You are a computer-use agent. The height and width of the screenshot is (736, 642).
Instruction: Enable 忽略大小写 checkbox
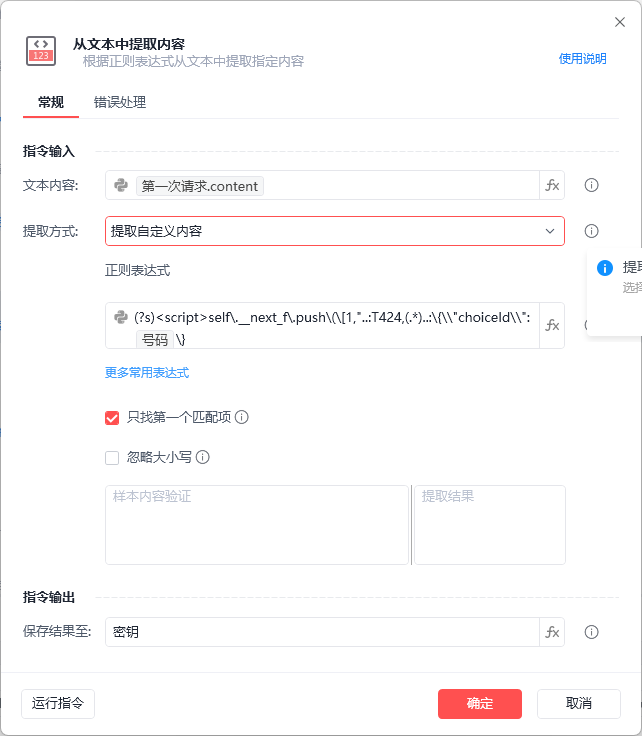tap(112, 458)
